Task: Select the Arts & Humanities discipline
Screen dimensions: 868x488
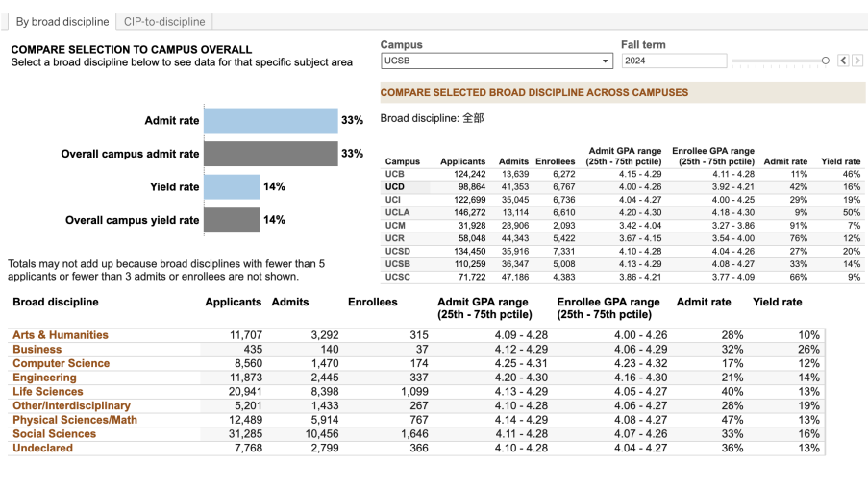Action: pos(61,335)
